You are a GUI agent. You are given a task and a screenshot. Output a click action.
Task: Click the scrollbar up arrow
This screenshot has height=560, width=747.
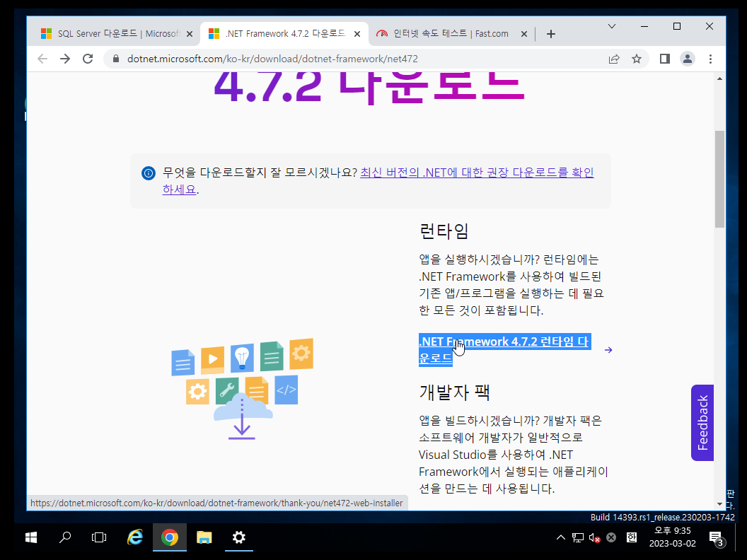(719, 78)
